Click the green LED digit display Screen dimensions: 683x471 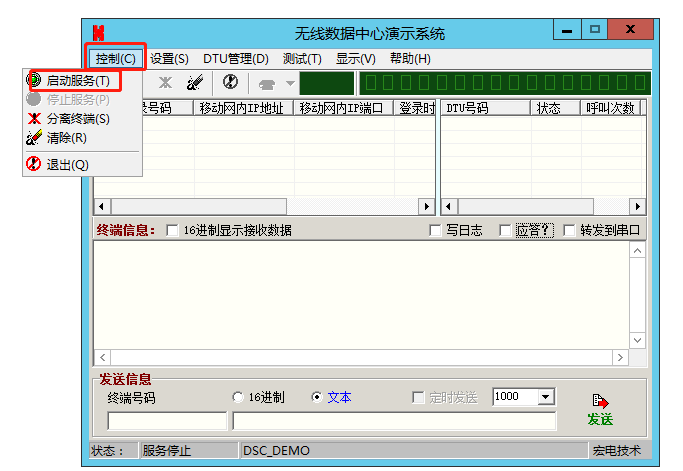coord(505,83)
